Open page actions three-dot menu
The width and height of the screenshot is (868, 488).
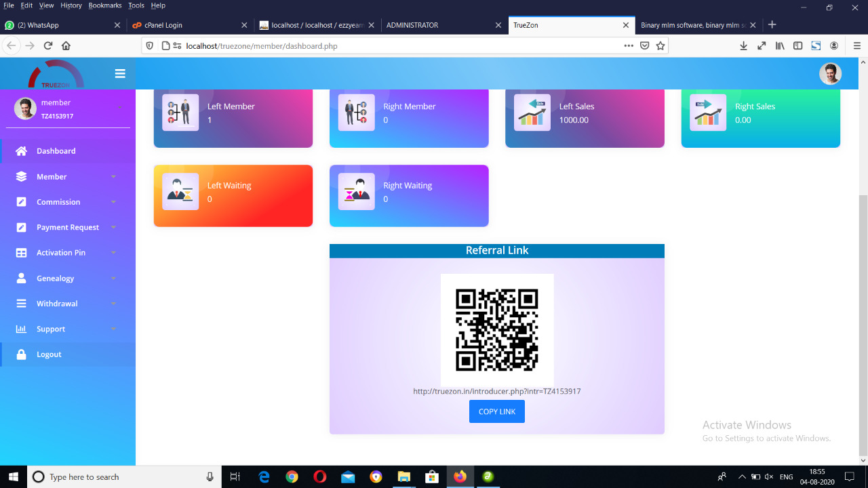pos(629,46)
